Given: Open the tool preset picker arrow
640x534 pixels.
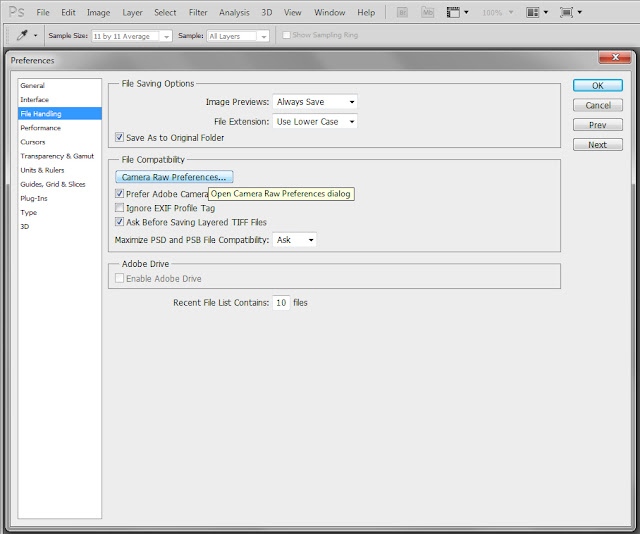Looking at the screenshot, I should 36,36.
